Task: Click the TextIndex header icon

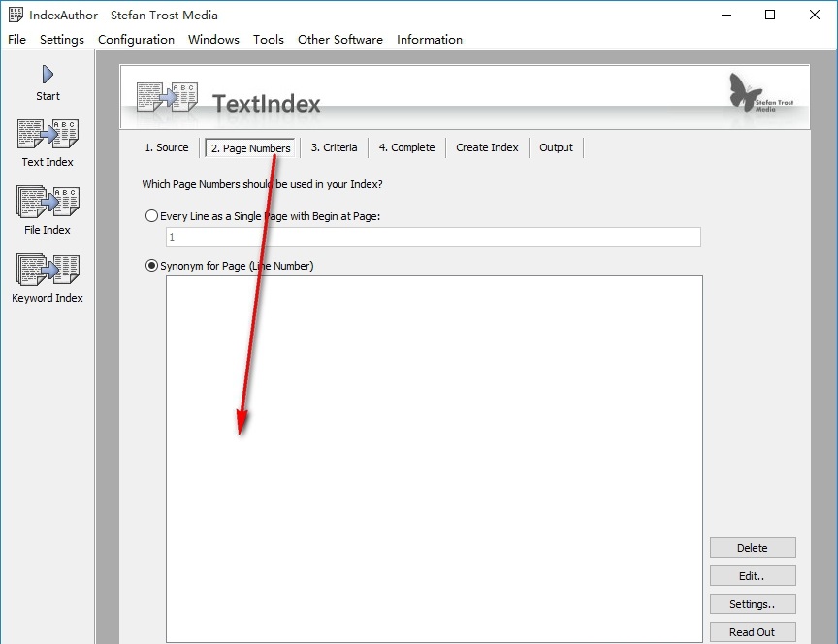Action: pyautogui.click(x=167, y=97)
